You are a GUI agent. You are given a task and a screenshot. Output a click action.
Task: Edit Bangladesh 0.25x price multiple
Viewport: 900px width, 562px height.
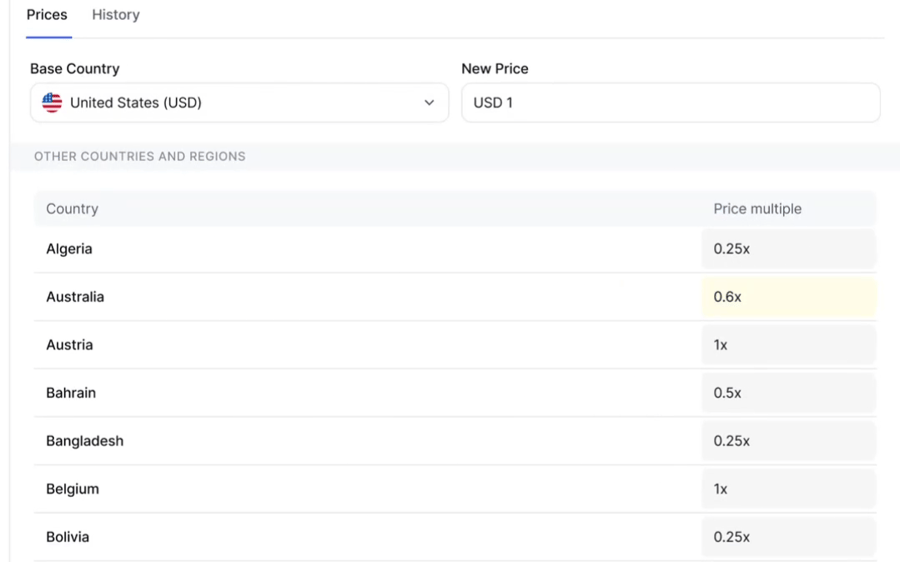pos(789,441)
